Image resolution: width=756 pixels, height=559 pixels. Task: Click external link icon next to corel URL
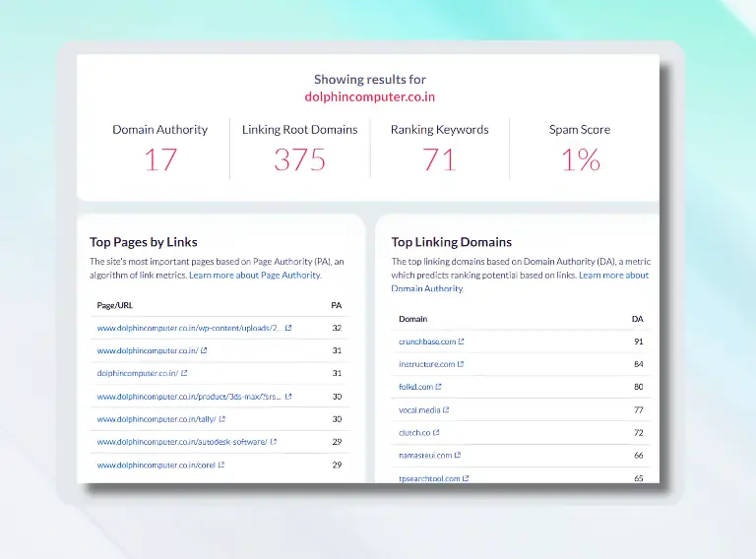tap(221, 465)
